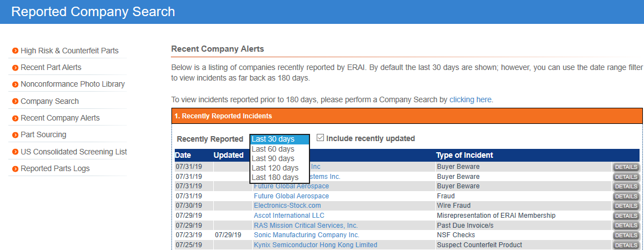Click arrow icon next to Nonconformance Photo Library
This screenshot has height=250, width=644.
(15, 84)
